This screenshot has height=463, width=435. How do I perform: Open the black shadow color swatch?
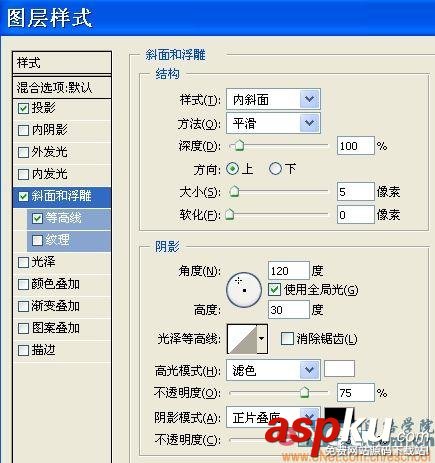339,416
